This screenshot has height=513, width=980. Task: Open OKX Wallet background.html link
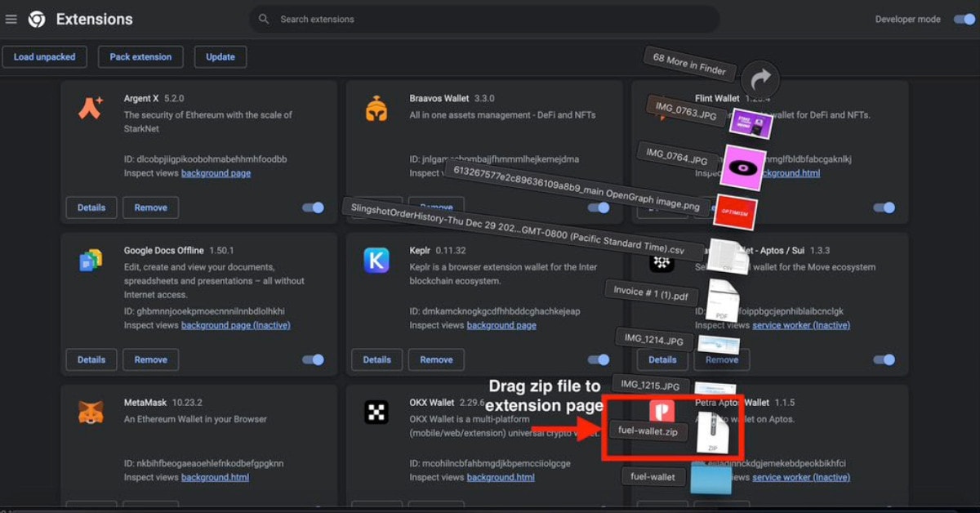pos(501,477)
